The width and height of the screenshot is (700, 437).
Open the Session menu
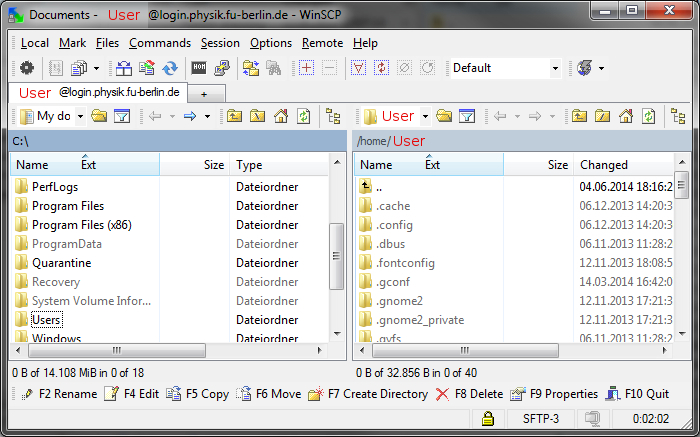click(220, 43)
